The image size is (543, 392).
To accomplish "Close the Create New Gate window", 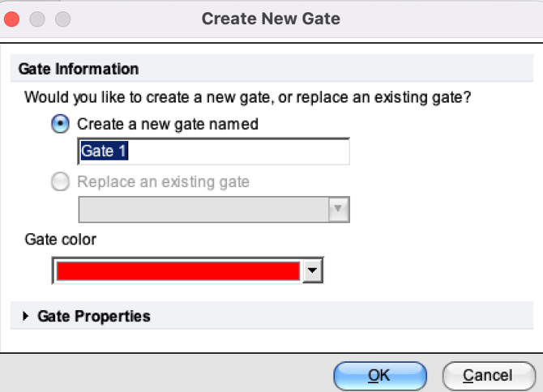I will click(15, 18).
